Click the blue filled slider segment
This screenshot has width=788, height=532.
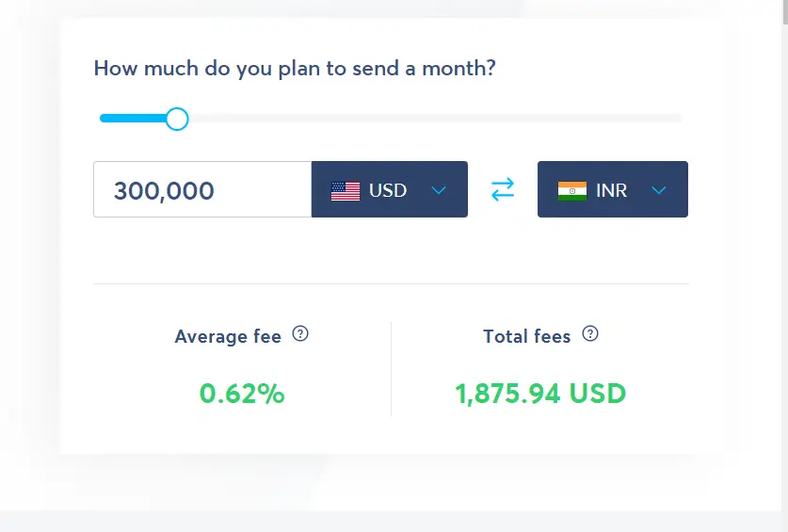point(133,119)
